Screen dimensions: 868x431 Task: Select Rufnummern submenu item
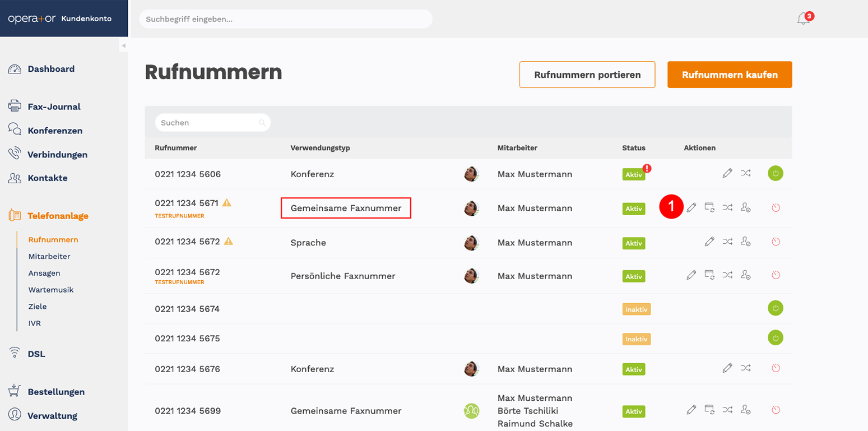[x=53, y=240]
